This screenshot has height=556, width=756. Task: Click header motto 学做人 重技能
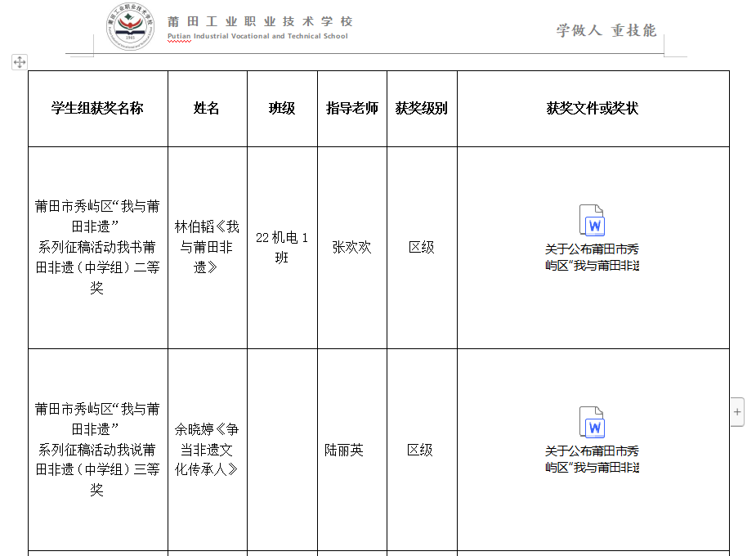[x=606, y=30]
